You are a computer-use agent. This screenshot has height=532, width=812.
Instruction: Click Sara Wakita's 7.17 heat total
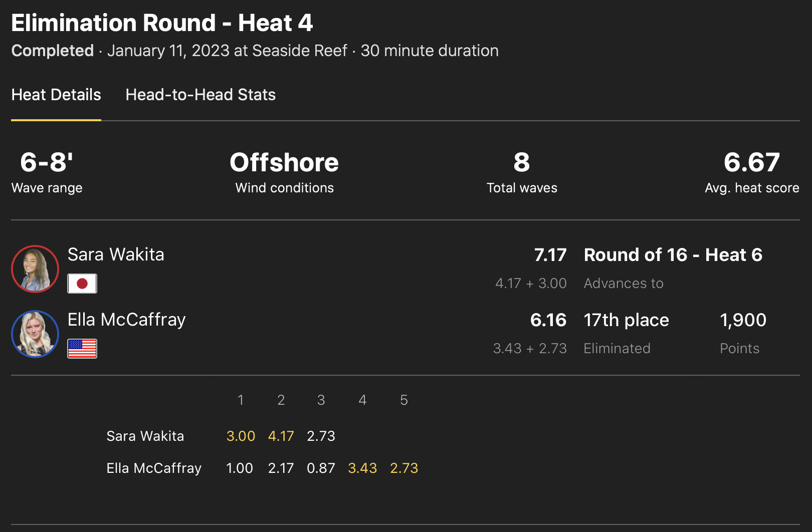(550, 255)
